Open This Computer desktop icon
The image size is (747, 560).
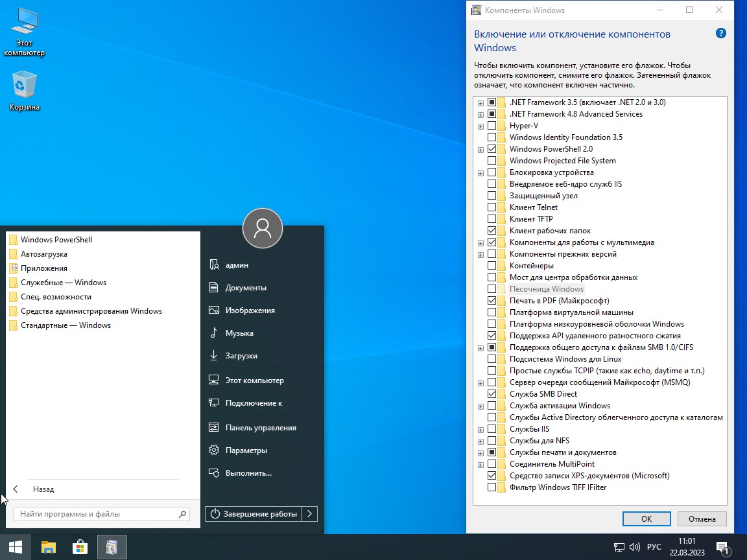[25, 23]
